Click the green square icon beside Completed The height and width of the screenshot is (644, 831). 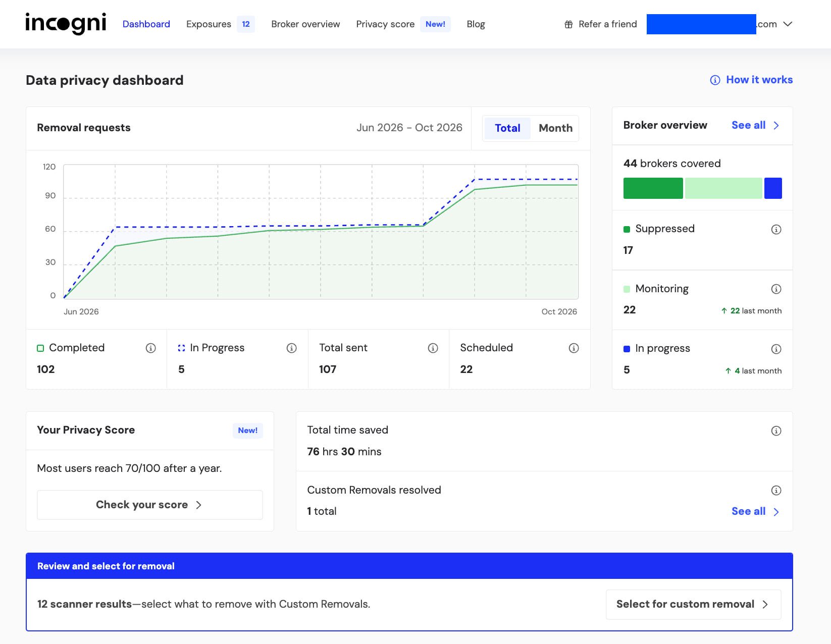click(40, 348)
